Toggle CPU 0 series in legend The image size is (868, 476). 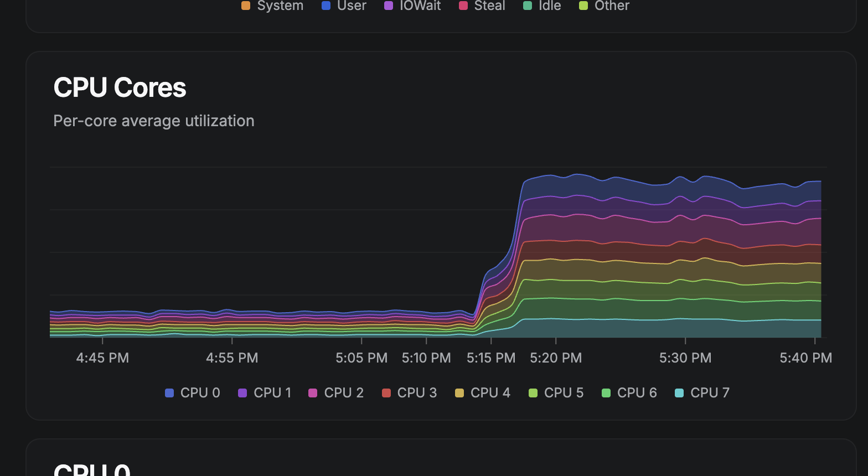click(x=193, y=392)
